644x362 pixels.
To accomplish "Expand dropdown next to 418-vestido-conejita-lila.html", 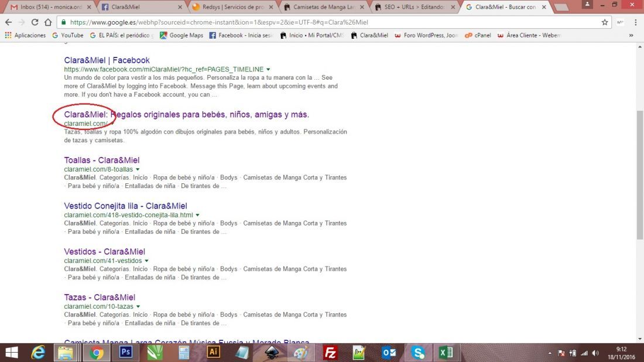I will click(197, 215).
